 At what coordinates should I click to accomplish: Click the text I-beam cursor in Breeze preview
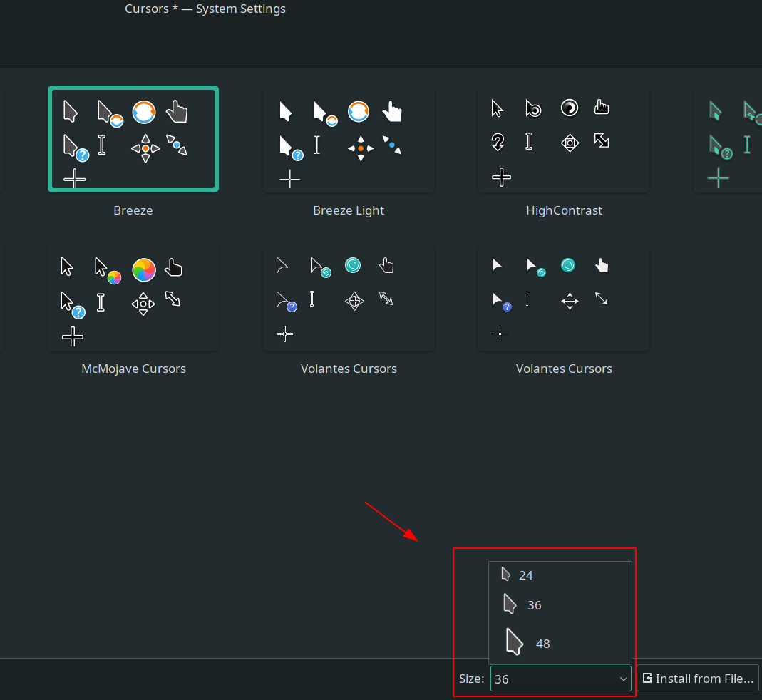101,145
